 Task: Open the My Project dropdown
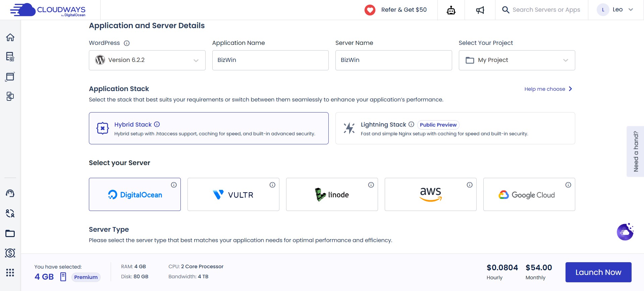click(517, 60)
